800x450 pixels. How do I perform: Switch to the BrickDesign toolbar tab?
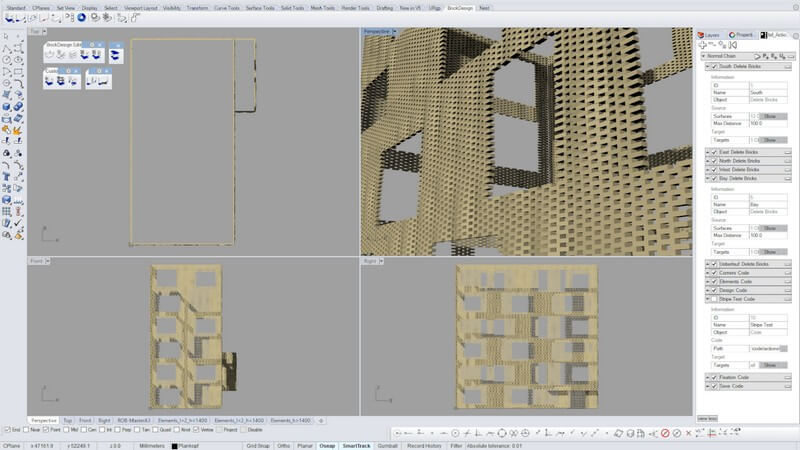[460, 7]
